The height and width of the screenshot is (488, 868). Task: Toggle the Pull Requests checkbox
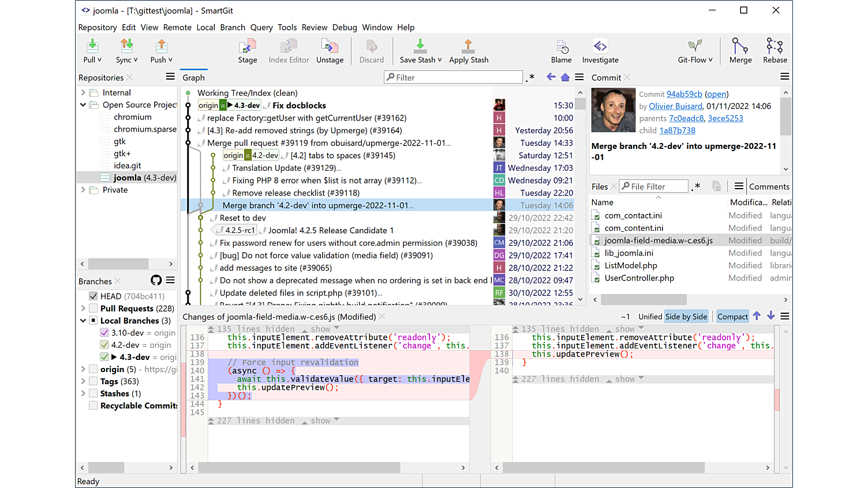[x=93, y=308]
